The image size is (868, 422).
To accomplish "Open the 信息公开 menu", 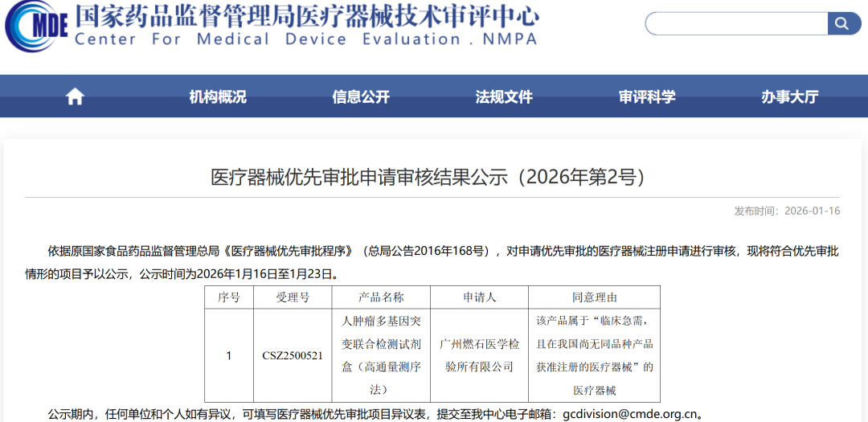I will pos(361,97).
